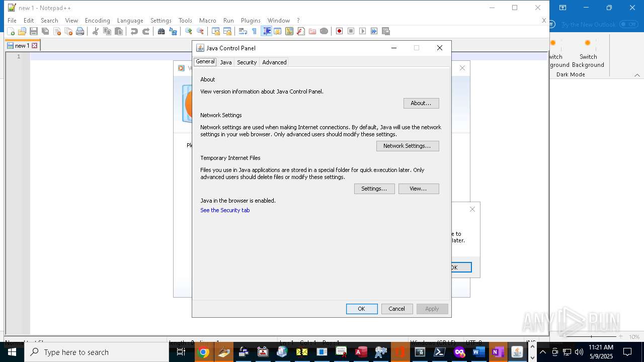Cancel the Java Control Panel dialog
This screenshot has height=362, width=644.
[x=397, y=309]
